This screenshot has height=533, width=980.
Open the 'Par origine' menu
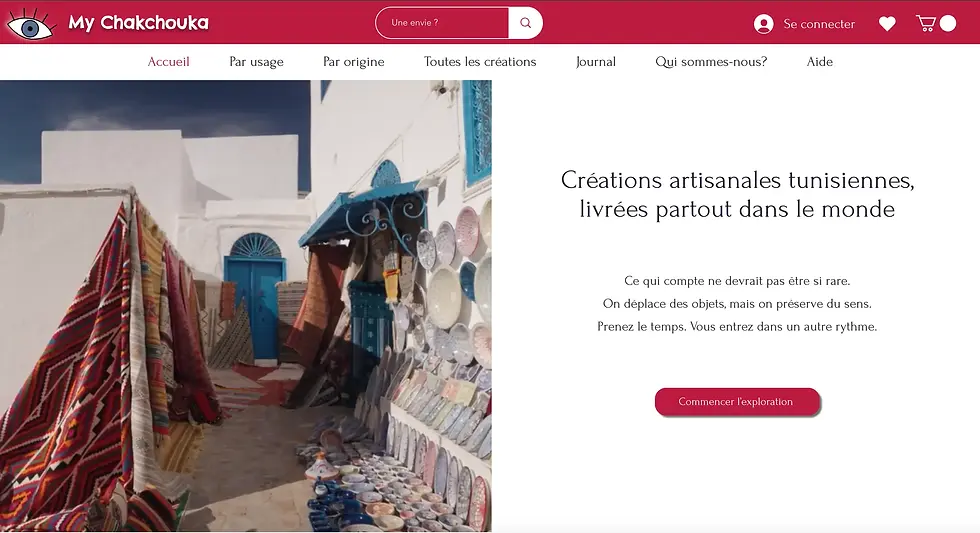[x=354, y=62]
